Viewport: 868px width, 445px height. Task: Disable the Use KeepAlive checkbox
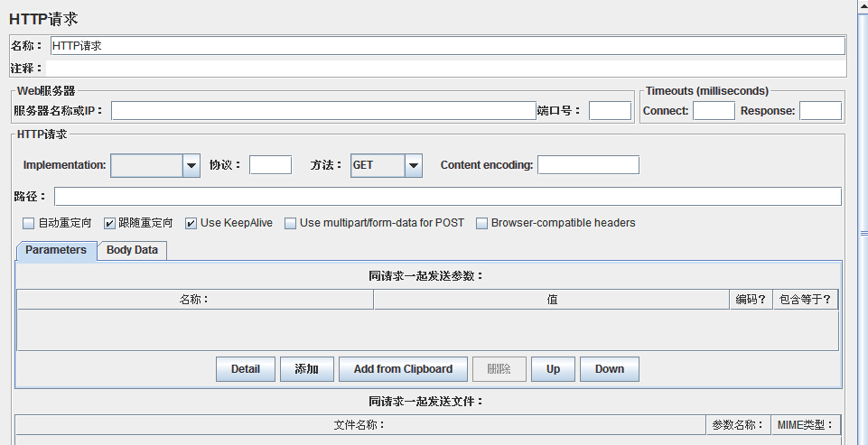tap(191, 223)
